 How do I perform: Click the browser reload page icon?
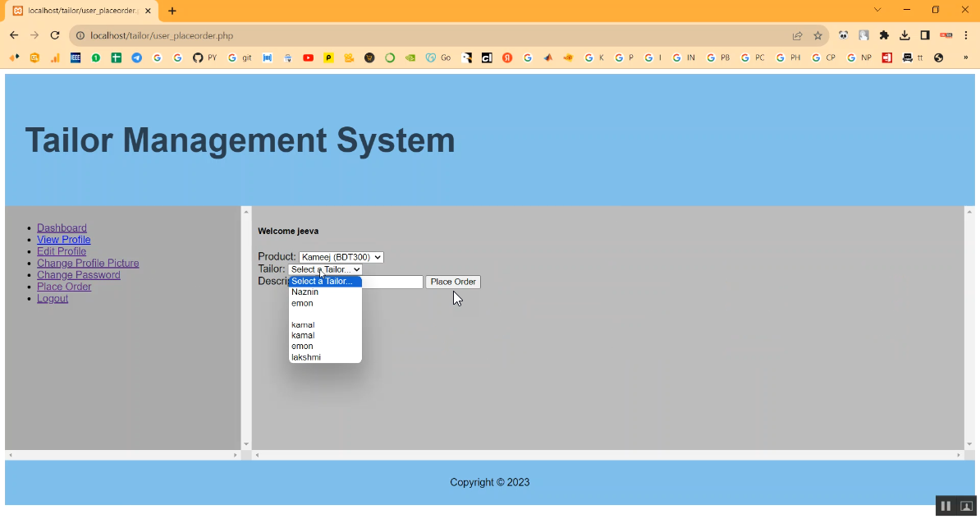point(55,35)
